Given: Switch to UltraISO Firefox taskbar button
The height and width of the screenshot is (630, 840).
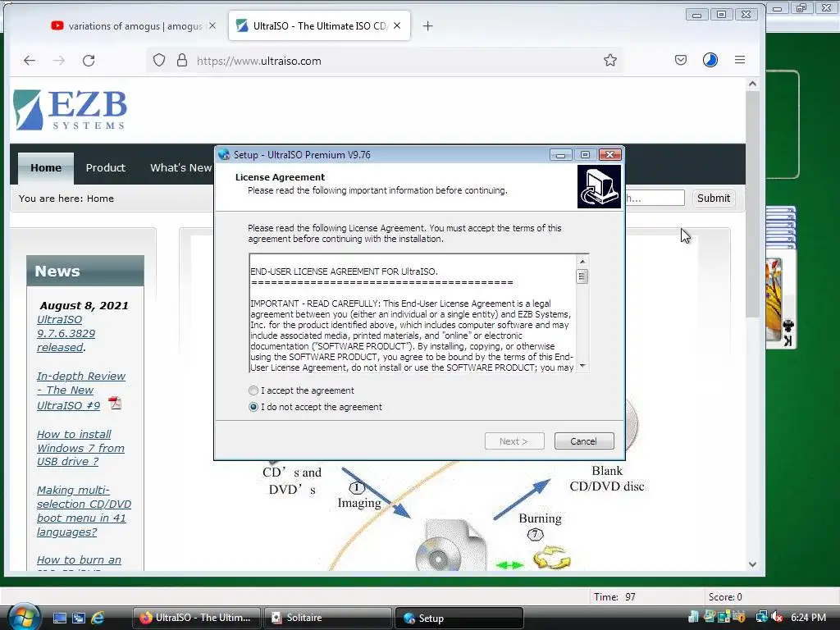Looking at the screenshot, I should 197,618.
